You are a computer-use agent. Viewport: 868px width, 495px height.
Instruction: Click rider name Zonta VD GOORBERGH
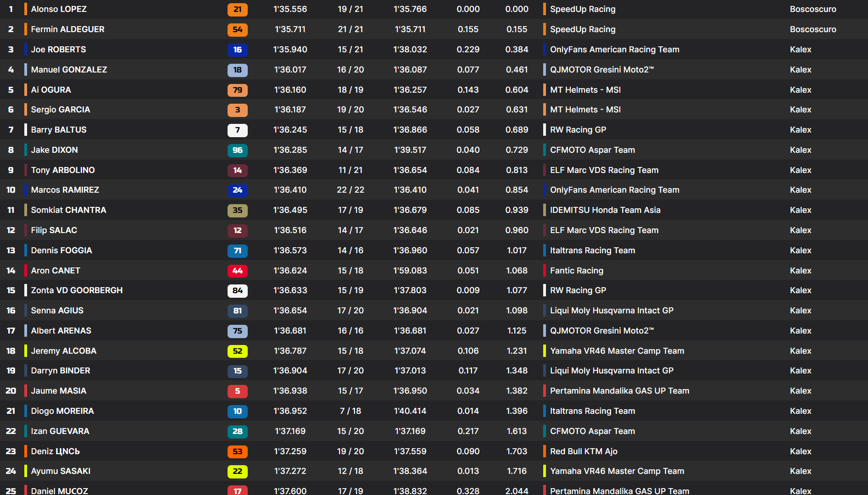click(x=77, y=290)
